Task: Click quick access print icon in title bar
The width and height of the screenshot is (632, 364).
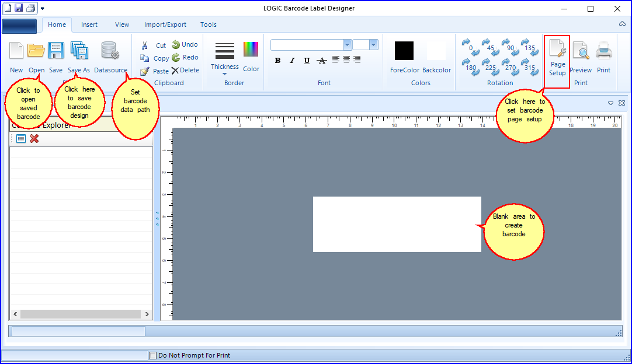Action: pos(30,8)
